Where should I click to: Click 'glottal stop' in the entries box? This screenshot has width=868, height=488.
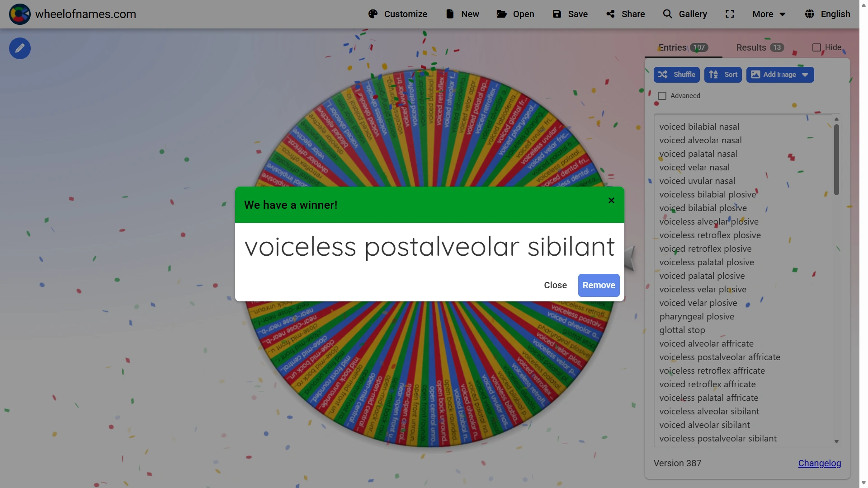(x=682, y=330)
